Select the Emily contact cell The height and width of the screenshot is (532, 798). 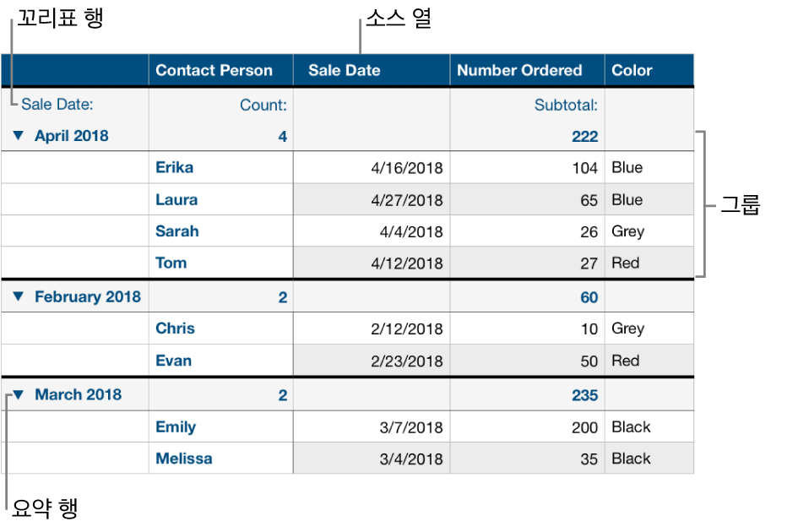coord(176,427)
